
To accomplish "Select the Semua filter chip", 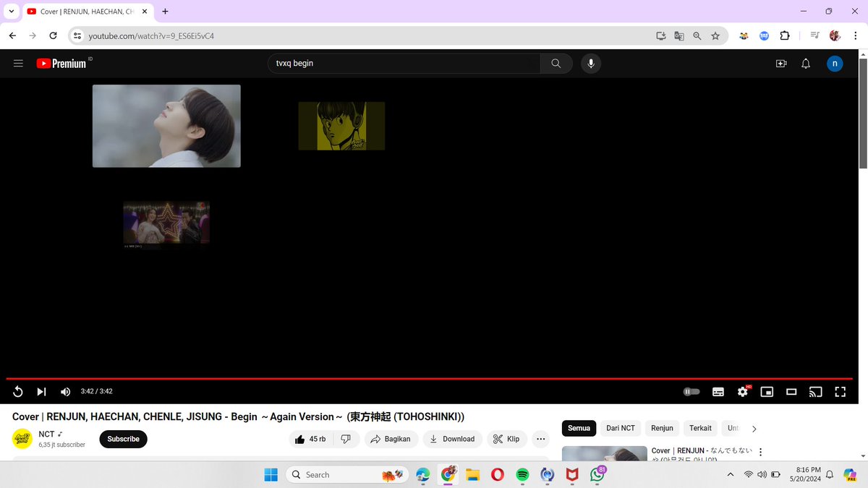I will (579, 428).
